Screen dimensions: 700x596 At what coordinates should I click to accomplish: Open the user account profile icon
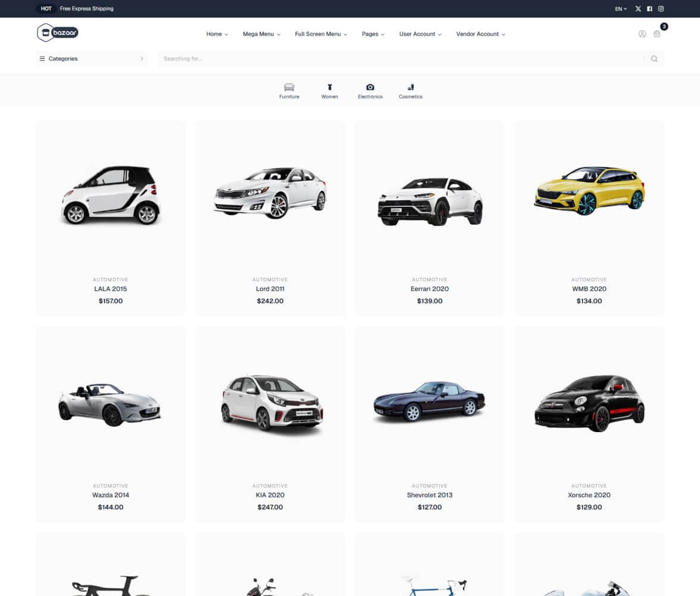[x=642, y=34]
